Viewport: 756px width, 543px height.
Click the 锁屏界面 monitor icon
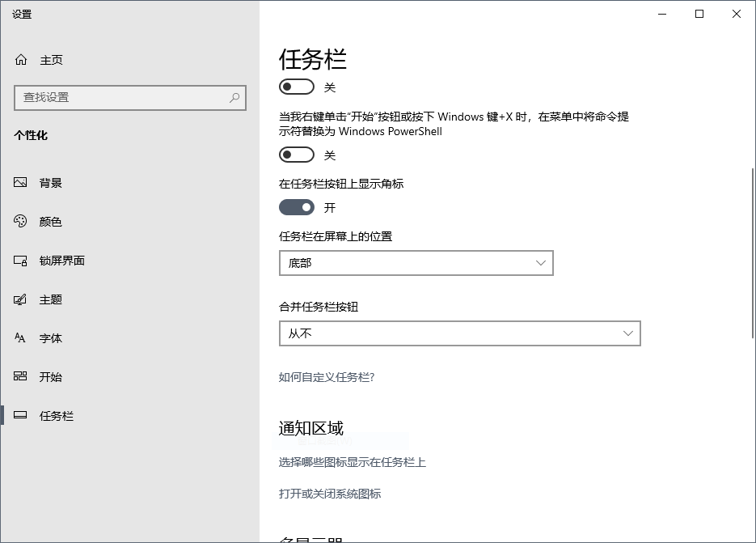(x=21, y=261)
